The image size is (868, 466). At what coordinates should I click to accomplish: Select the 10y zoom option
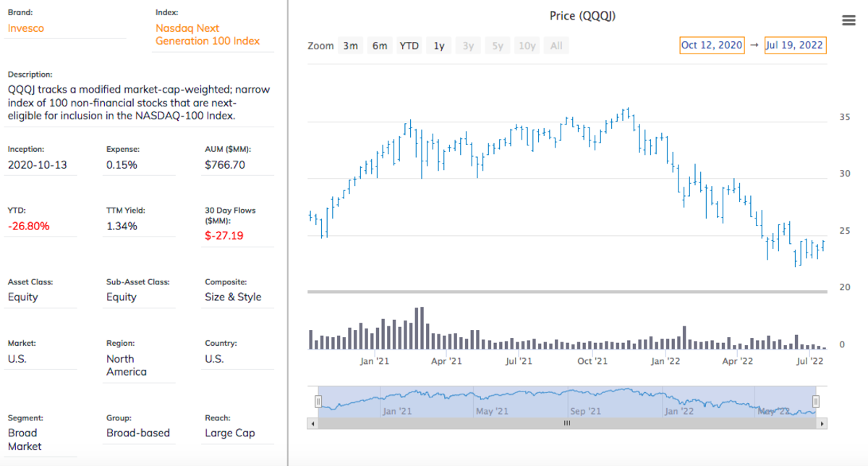pyautogui.click(x=527, y=46)
